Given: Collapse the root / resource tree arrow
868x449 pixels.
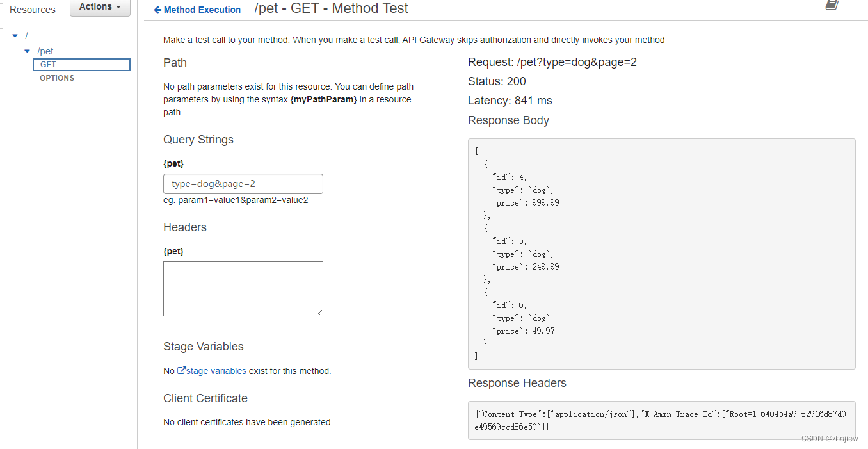Looking at the screenshot, I should [x=15, y=35].
